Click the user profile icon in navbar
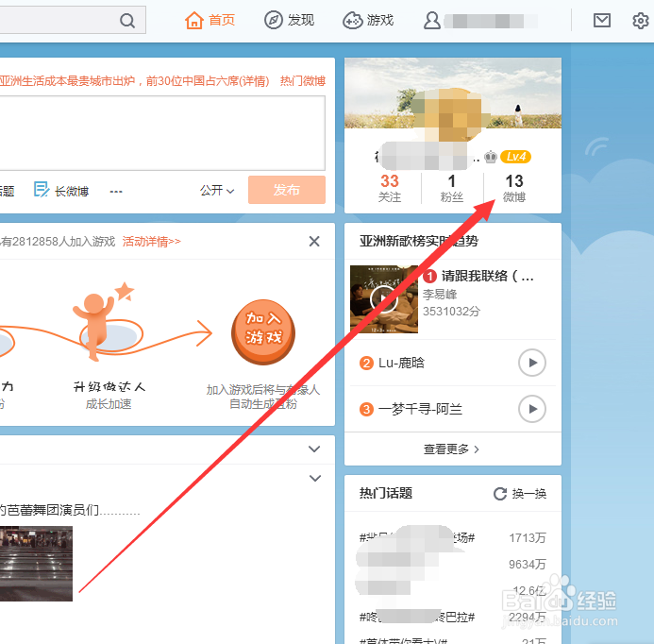This screenshot has height=644, width=654. (431, 20)
